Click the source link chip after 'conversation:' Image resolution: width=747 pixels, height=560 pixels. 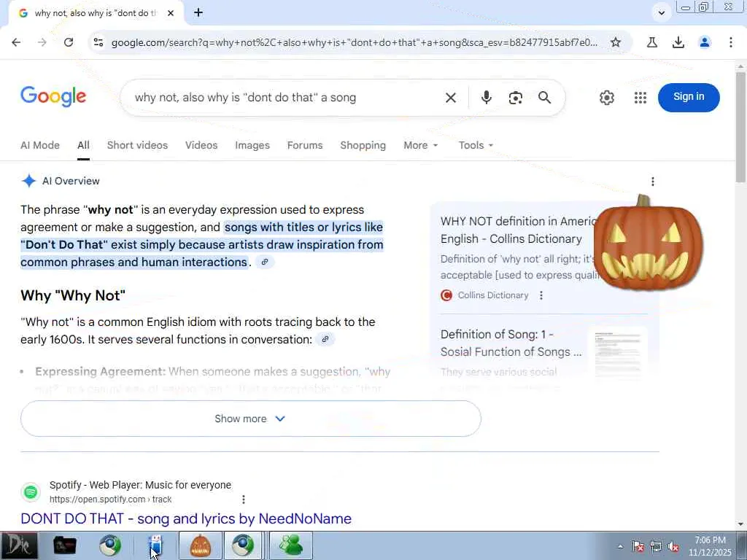pos(325,339)
